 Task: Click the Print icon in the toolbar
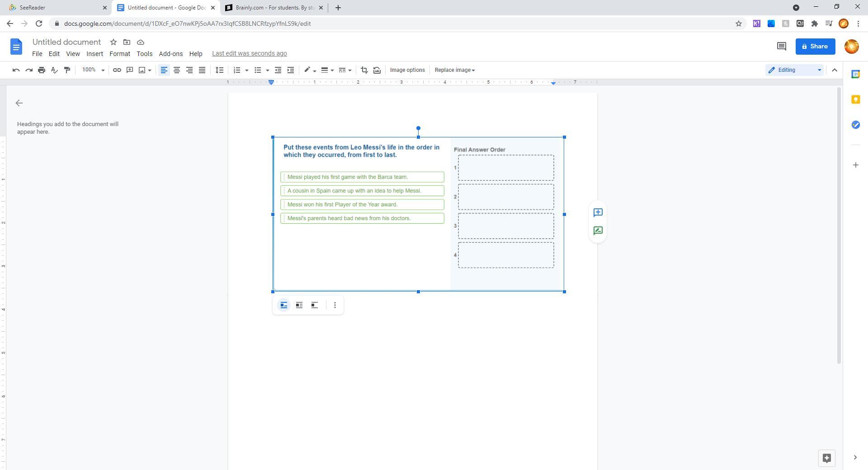(42, 70)
